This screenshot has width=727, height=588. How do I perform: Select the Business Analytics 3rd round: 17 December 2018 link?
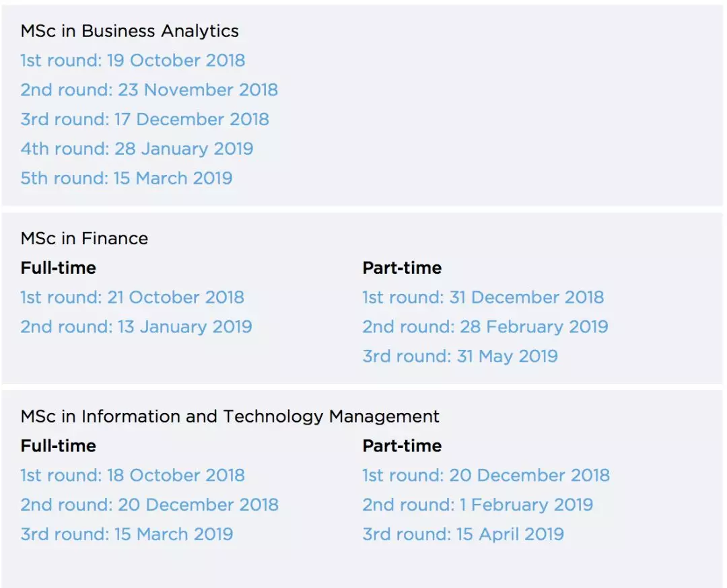[x=145, y=120]
